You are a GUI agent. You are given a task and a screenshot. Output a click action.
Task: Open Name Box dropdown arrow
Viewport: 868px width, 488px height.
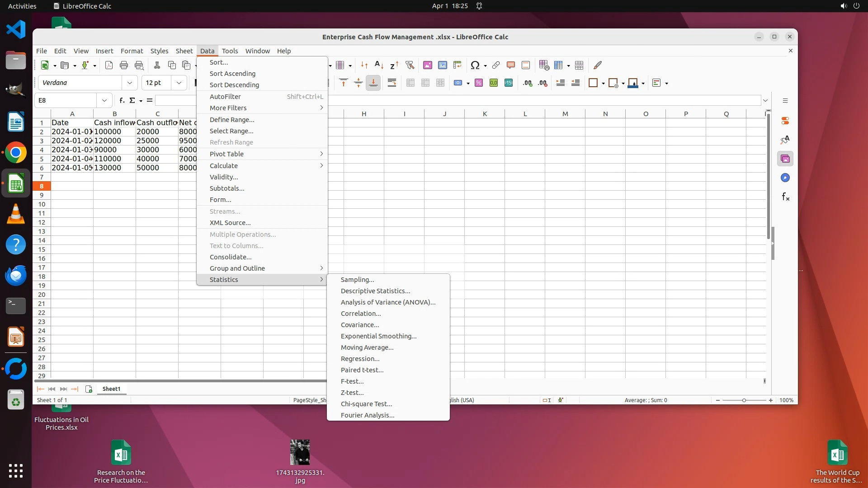[104, 100]
